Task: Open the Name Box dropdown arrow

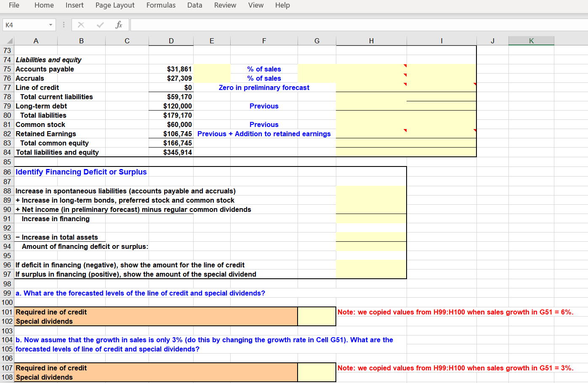Action: pyautogui.click(x=50, y=24)
